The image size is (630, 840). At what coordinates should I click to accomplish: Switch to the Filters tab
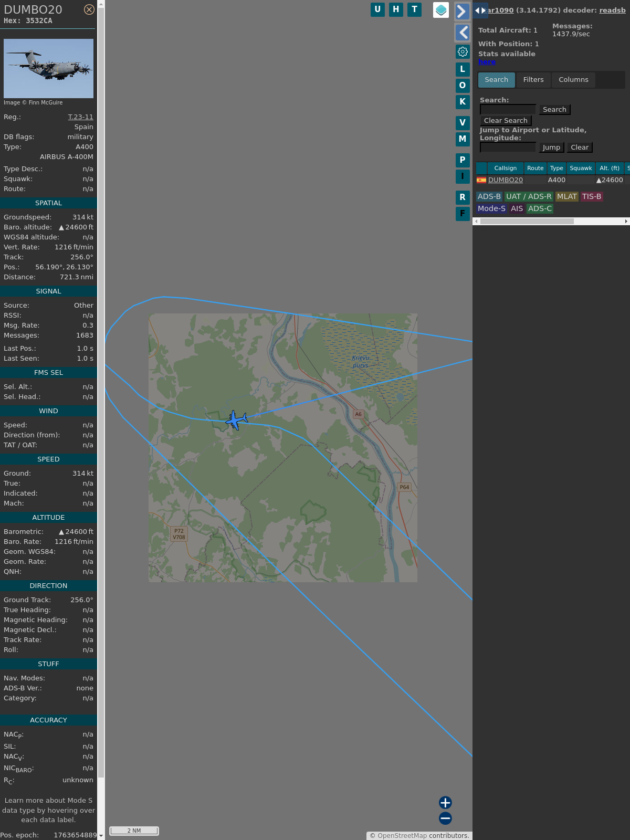[533, 80]
